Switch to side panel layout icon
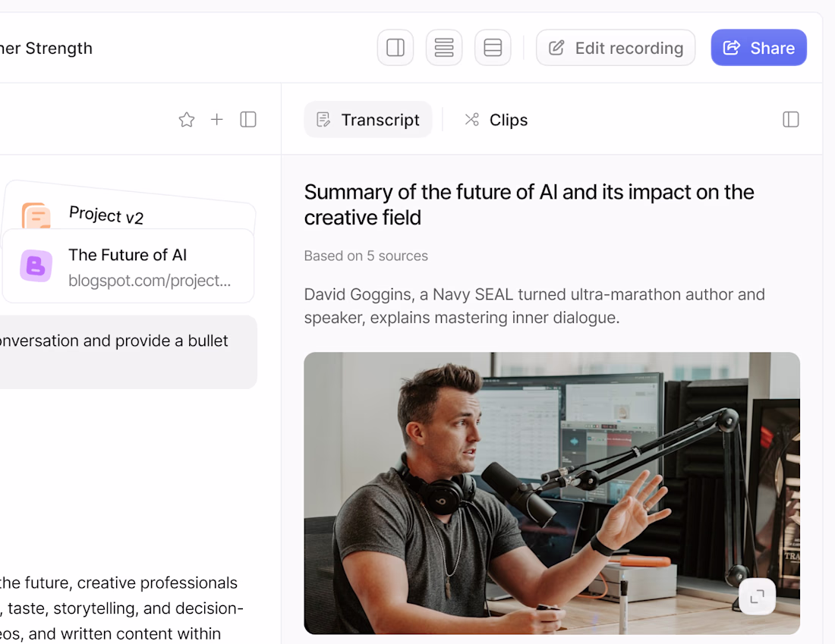 (395, 48)
